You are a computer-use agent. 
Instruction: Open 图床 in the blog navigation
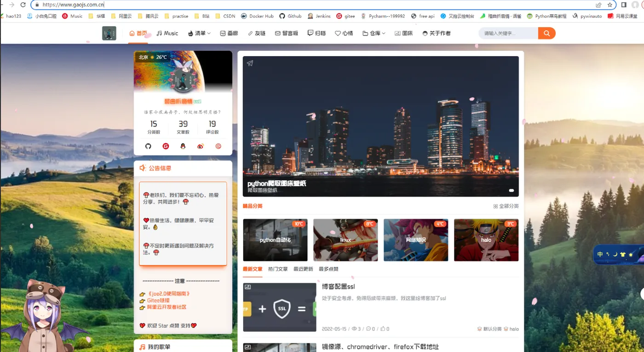[x=404, y=33]
